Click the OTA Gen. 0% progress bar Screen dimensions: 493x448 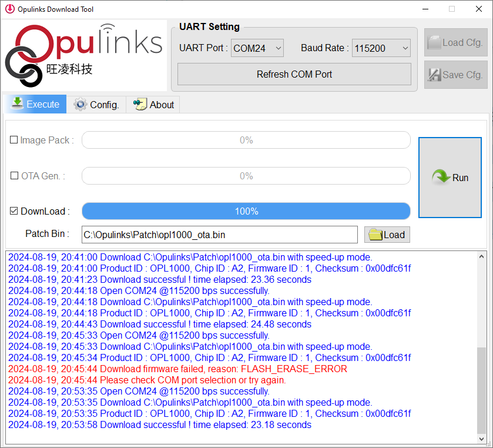click(x=246, y=176)
